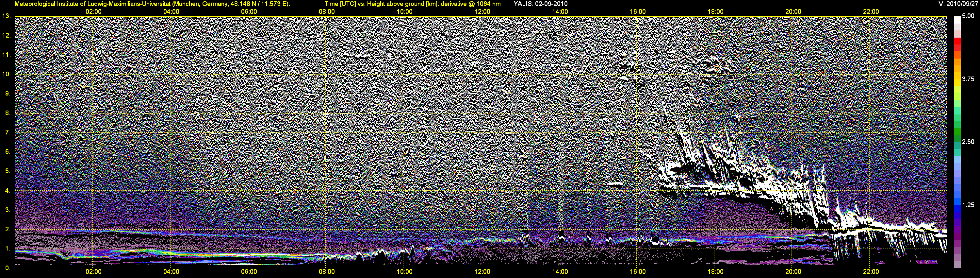Click the height axis label '13.'
The width and height of the screenshot is (980, 278).
click(x=7, y=16)
